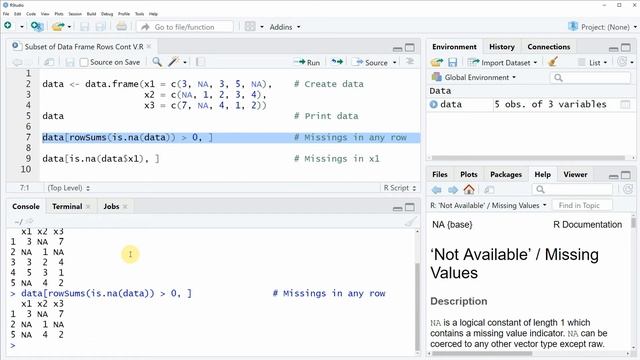Click the Compile Report notebook icon
This screenshot has width=640, height=360.
tap(200, 62)
